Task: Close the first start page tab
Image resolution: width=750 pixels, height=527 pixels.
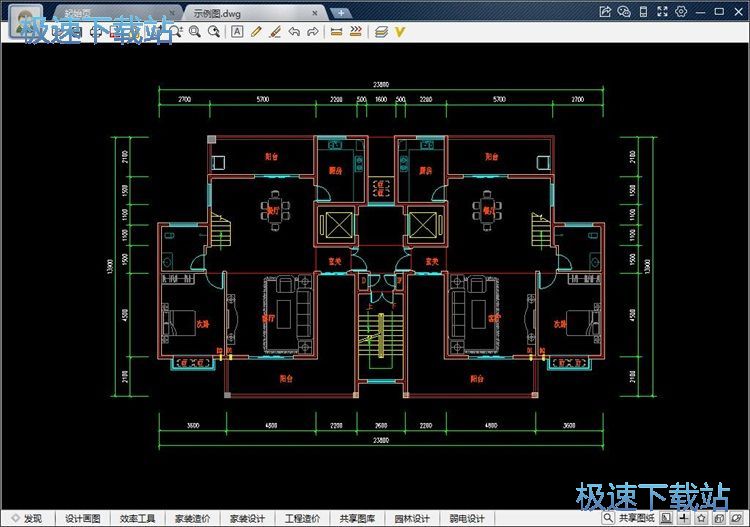Action: [172, 13]
